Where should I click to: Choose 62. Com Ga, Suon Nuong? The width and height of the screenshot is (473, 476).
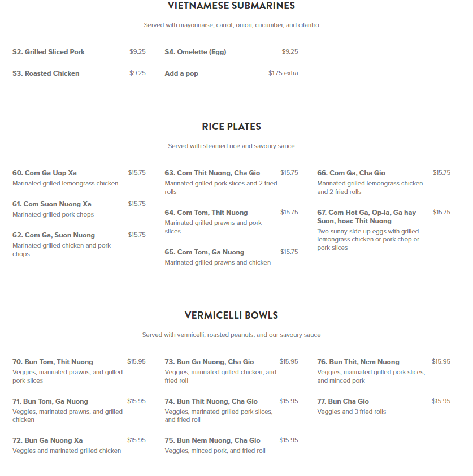click(x=54, y=235)
